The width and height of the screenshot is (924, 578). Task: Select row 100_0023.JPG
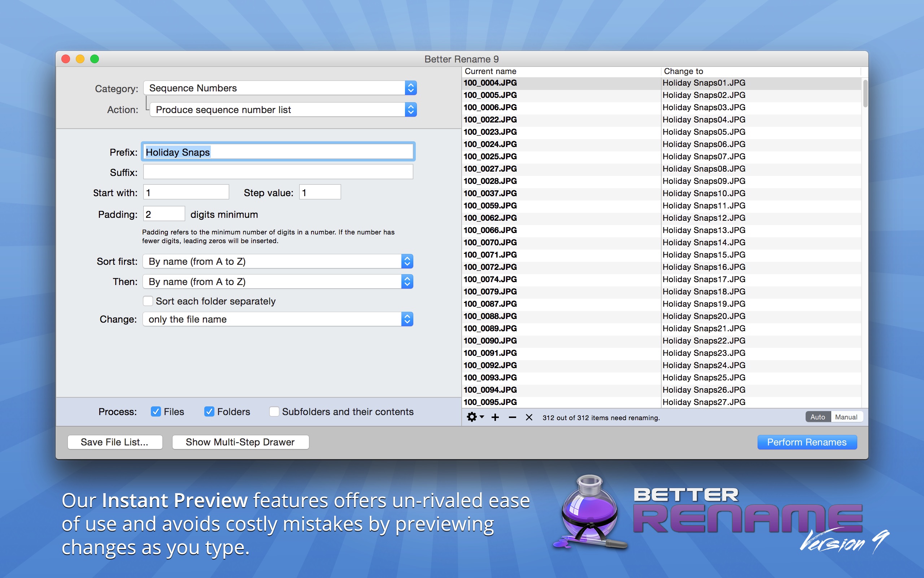(x=662, y=132)
